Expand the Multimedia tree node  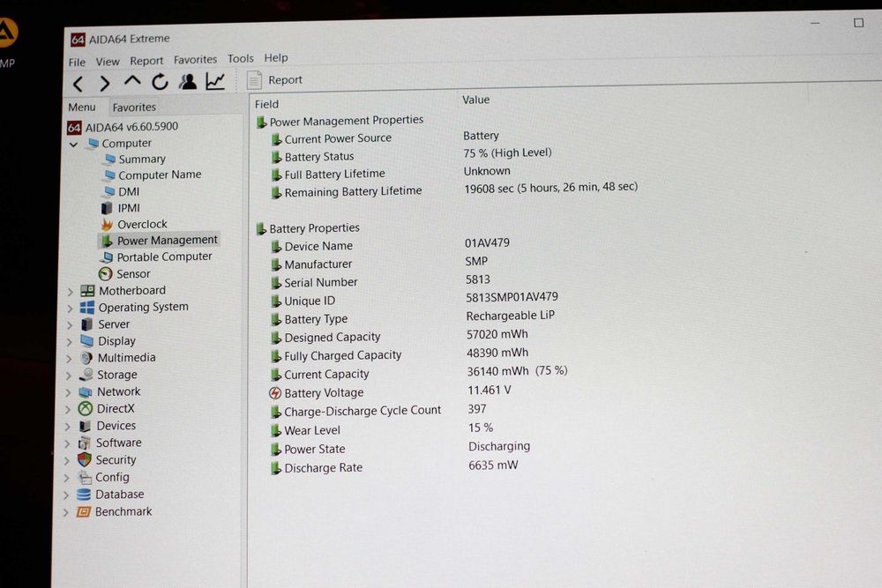pos(69,359)
